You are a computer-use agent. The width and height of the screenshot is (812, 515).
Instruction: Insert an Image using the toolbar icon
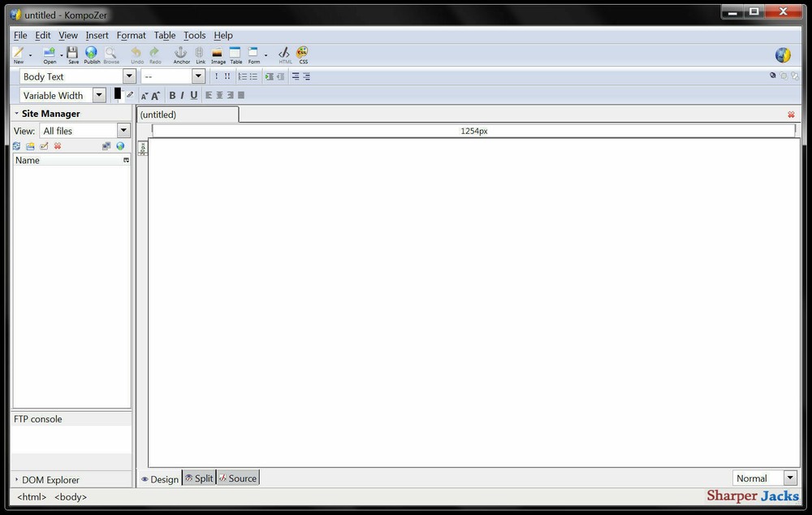[x=218, y=54]
